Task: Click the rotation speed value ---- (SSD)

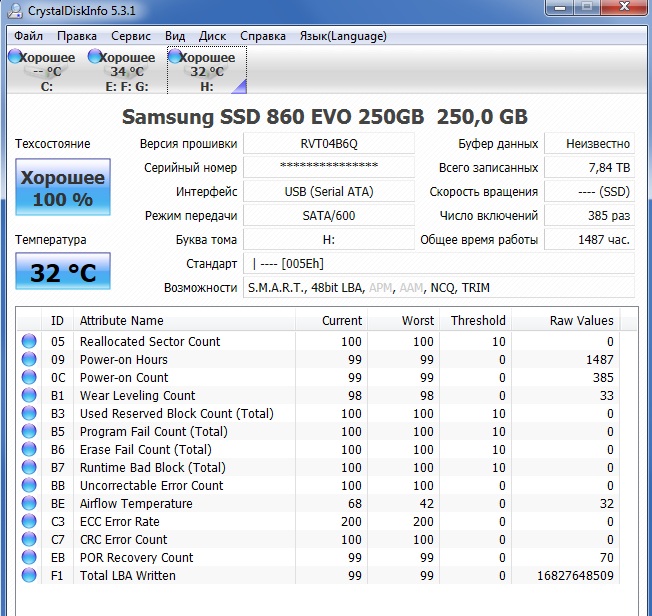Action: pyautogui.click(x=589, y=192)
